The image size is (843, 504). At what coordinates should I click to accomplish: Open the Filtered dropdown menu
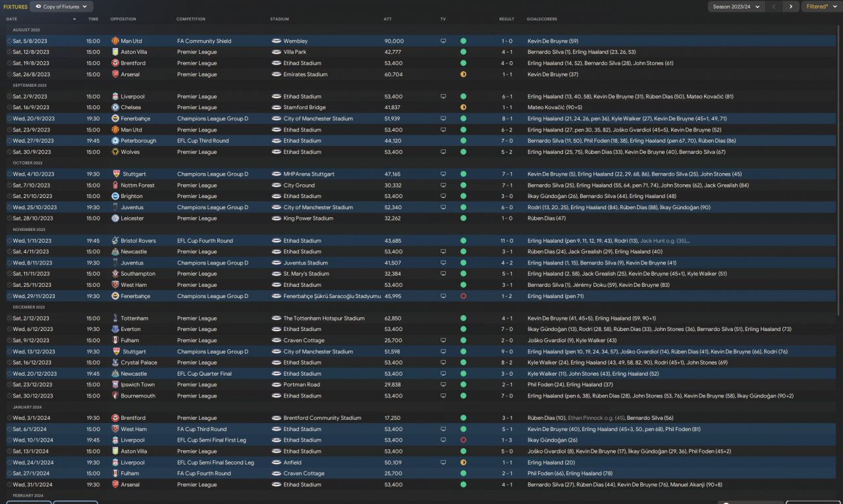tap(821, 7)
